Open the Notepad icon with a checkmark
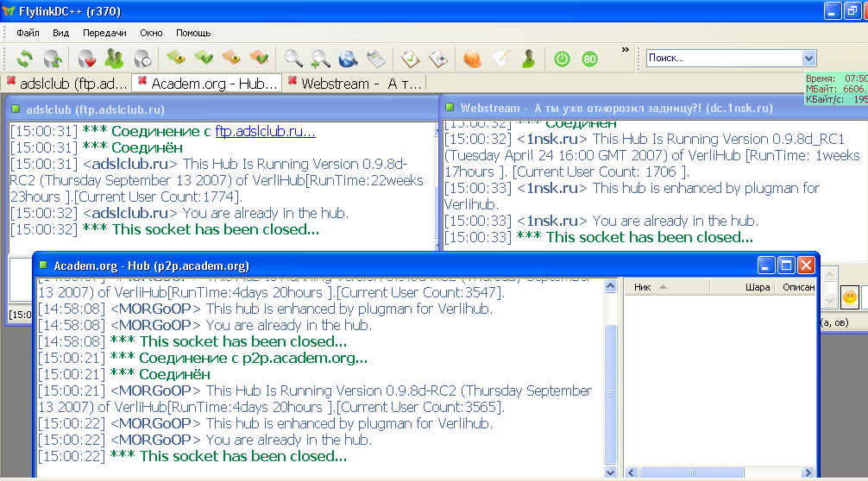The width and height of the screenshot is (868, 481). (411, 59)
